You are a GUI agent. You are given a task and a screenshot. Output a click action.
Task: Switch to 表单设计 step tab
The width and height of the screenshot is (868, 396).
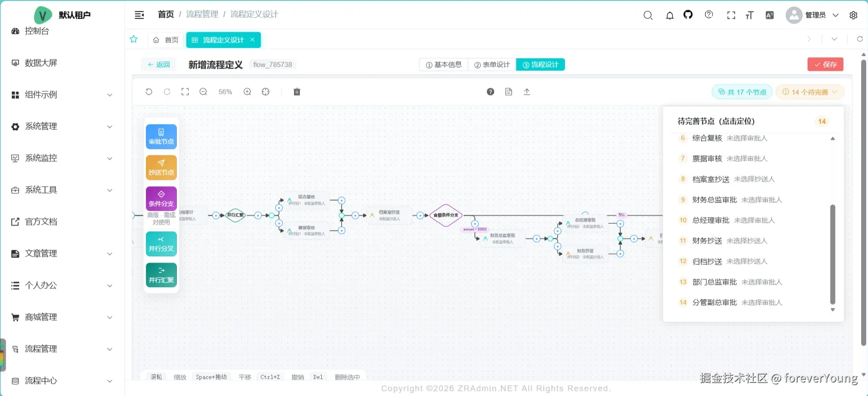pyautogui.click(x=492, y=64)
